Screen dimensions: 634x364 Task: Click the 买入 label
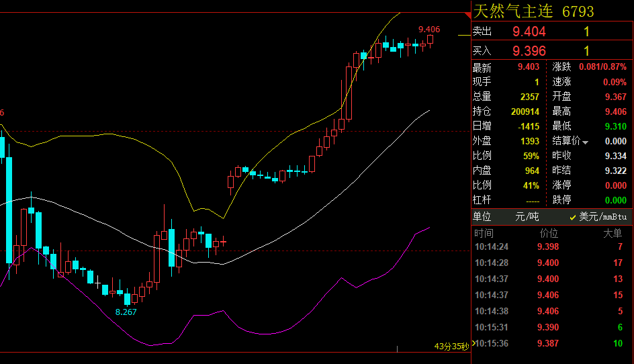[x=482, y=51]
